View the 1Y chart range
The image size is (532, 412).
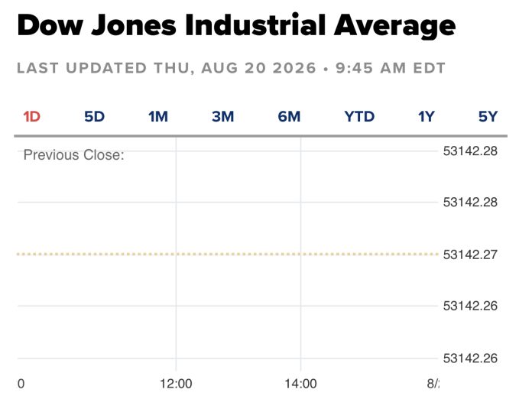point(427,117)
